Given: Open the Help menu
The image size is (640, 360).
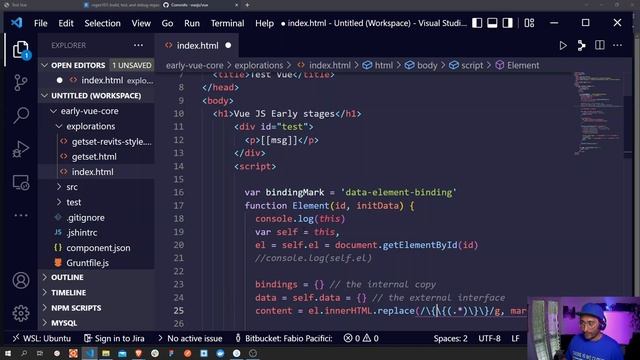Looking at the screenshot, I should pyautogui.click(x=264, y=23).
